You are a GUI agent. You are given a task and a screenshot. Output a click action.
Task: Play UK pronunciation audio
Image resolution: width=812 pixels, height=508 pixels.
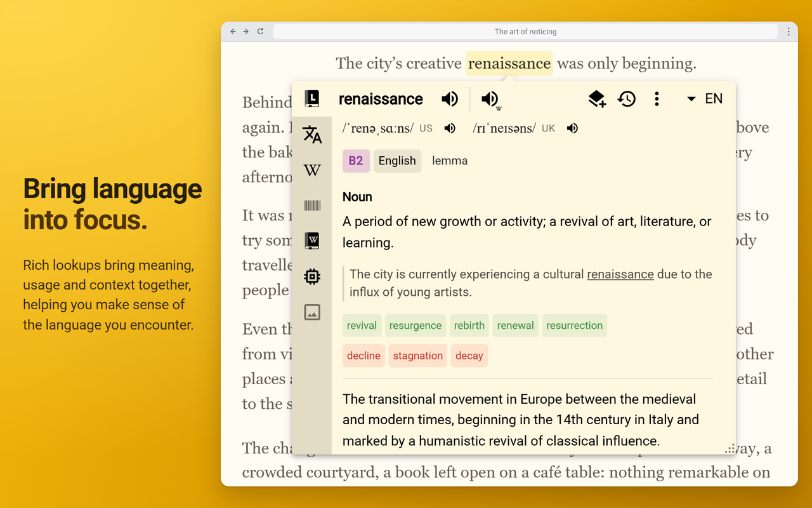point(572,128)
